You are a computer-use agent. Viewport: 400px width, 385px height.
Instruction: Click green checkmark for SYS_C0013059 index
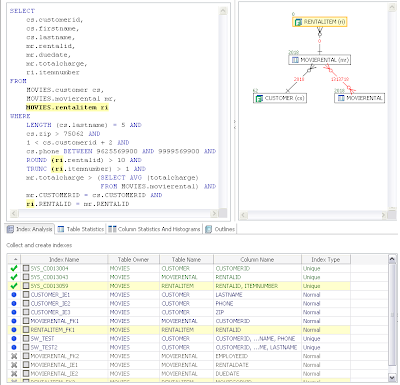(x=14, y=286)
